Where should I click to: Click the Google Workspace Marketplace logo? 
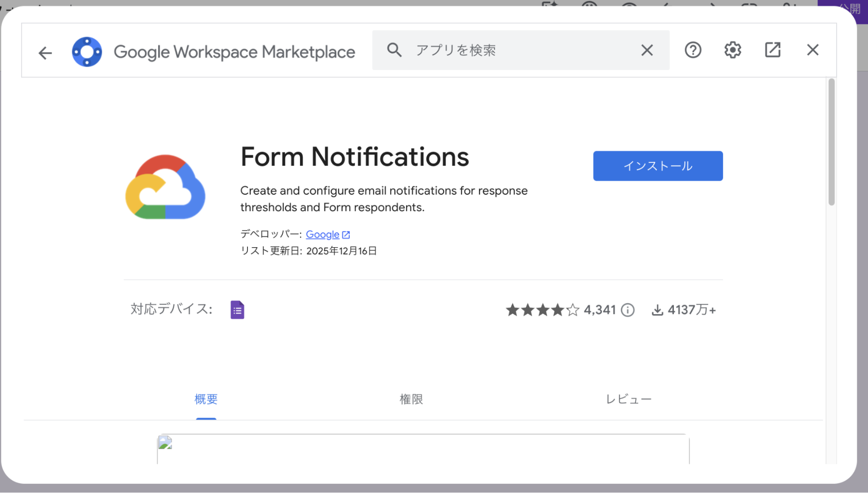pyautogui.click(x=87, y=51)
